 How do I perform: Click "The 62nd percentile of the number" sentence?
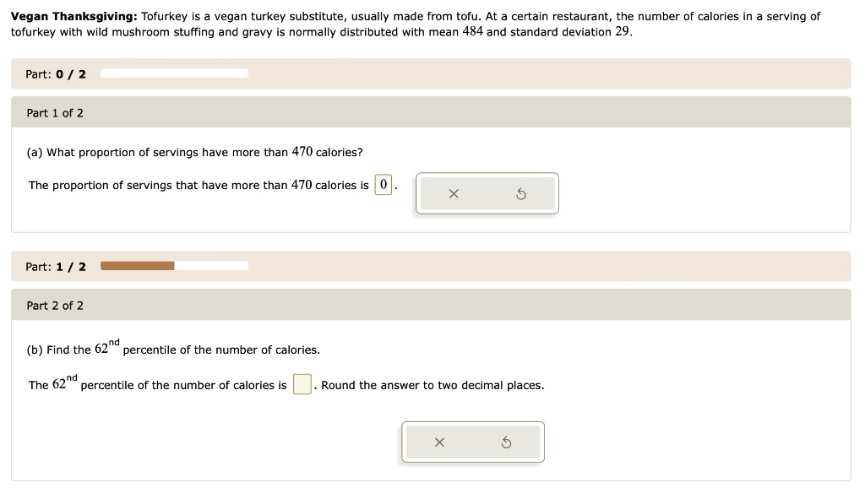click(157, 385)
